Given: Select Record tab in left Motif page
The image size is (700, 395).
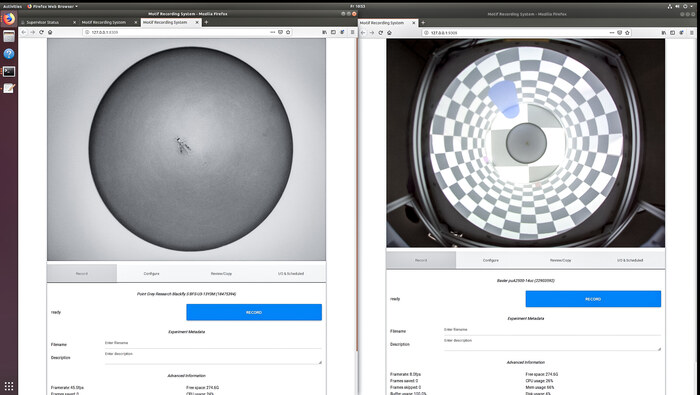Looking at the screenshot, I should pos(82,274).
